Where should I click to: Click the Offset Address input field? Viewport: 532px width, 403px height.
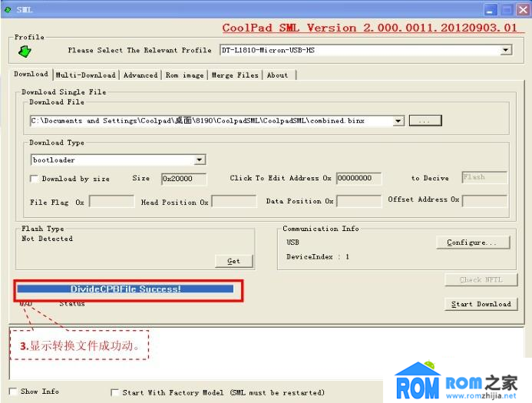[484, 201]
